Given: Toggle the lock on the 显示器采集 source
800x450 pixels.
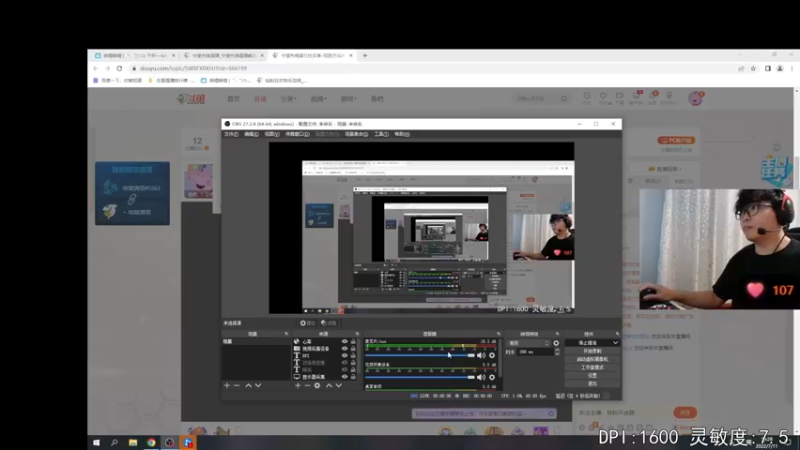Looking at the screenshot, I should click(353, 377).
